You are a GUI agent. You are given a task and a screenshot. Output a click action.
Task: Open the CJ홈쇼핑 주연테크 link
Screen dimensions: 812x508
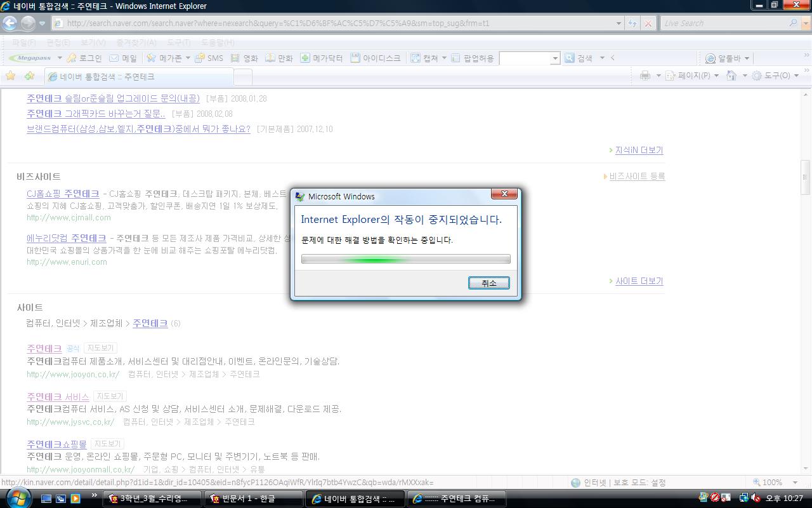tap(63, 194)
